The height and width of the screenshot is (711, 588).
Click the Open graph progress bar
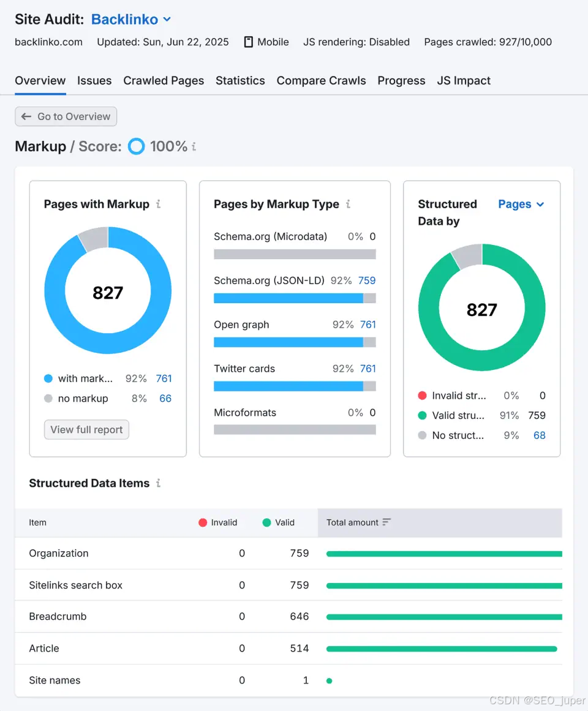tap(295, 342)
